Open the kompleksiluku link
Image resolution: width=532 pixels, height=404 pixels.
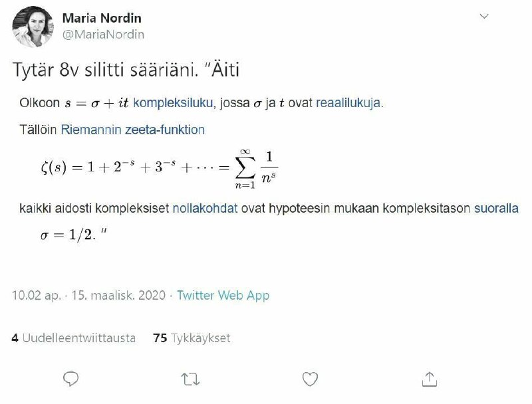(x=172, y=103)
